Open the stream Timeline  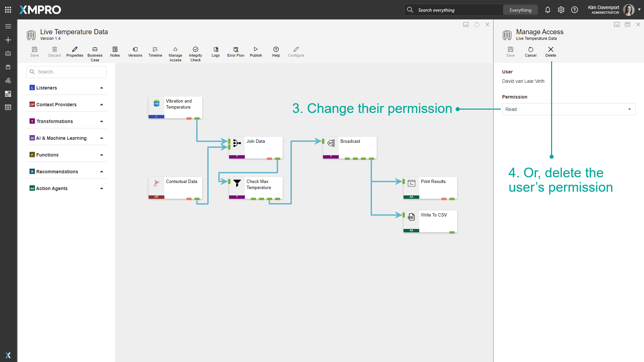click(155, 52)
